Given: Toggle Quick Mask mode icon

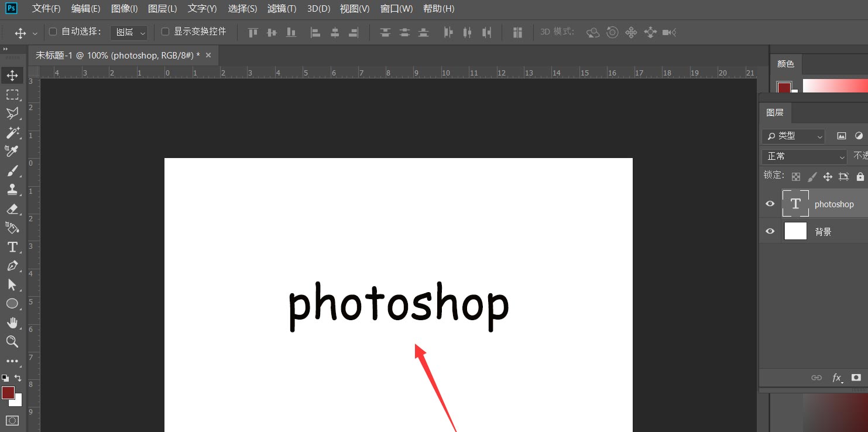Looking at the screenshot, I should tap(12, 420).
